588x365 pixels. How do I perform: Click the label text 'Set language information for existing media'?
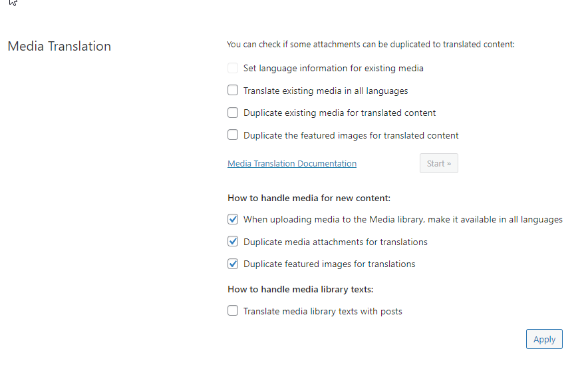[x=333, y=69]
